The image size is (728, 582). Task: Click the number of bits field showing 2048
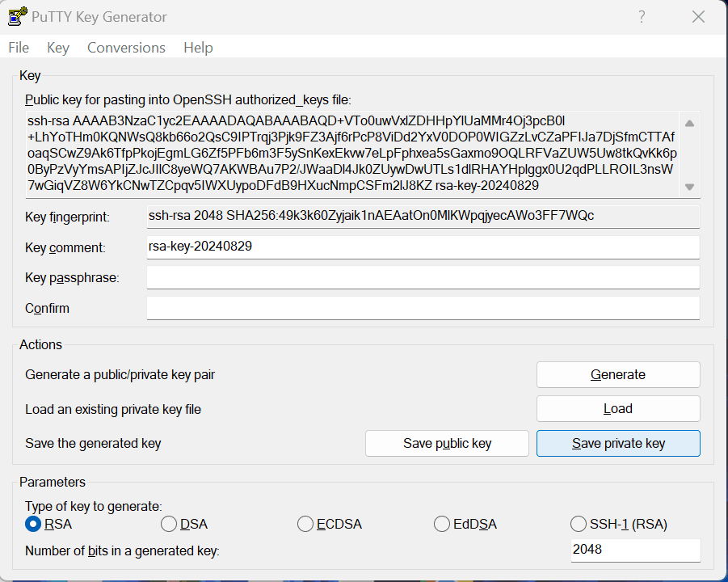635,550
